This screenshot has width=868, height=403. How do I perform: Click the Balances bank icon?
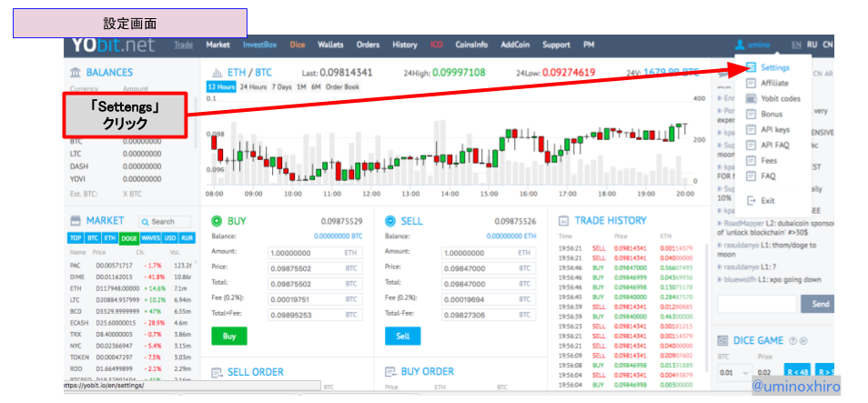point(76,73)
